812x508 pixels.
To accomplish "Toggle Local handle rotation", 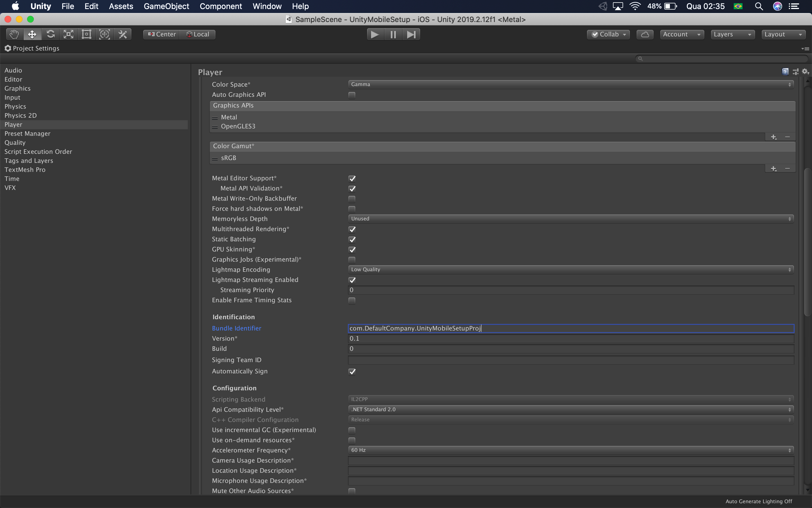I will (x=198, y=34).
